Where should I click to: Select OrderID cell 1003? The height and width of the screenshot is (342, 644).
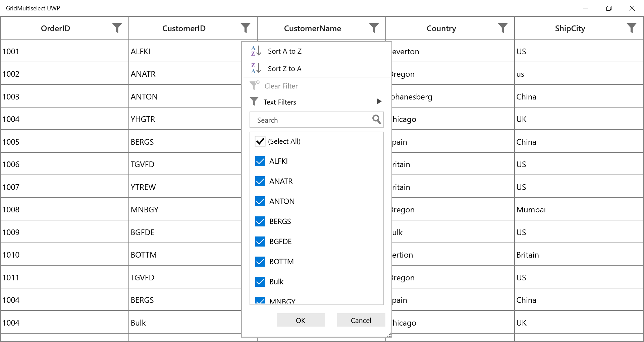coord(64,96)
